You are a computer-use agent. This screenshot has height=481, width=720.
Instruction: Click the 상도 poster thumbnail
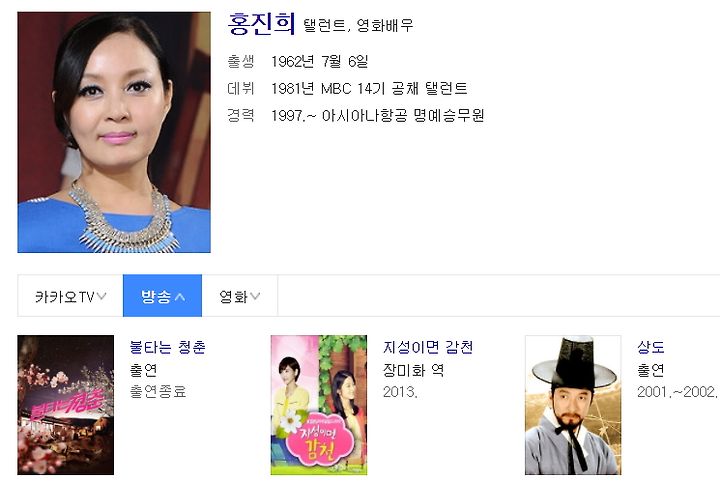tap(573, 405)
